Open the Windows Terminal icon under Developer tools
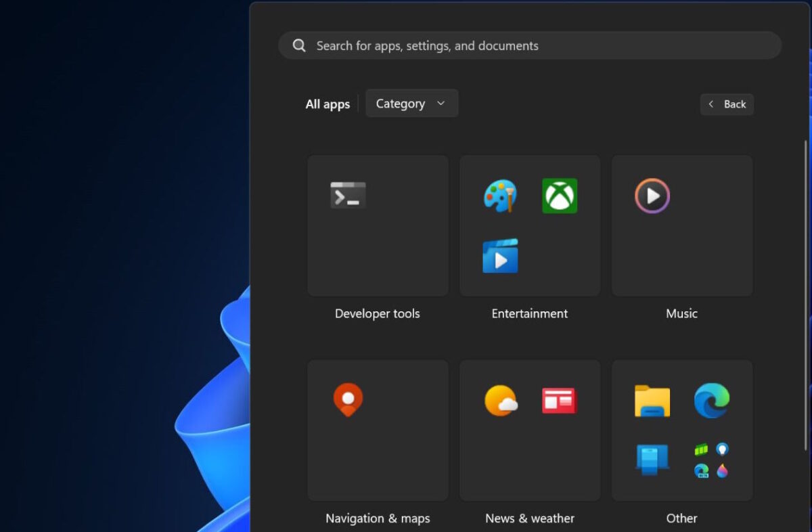812x532 pixels. pos(348,195)
